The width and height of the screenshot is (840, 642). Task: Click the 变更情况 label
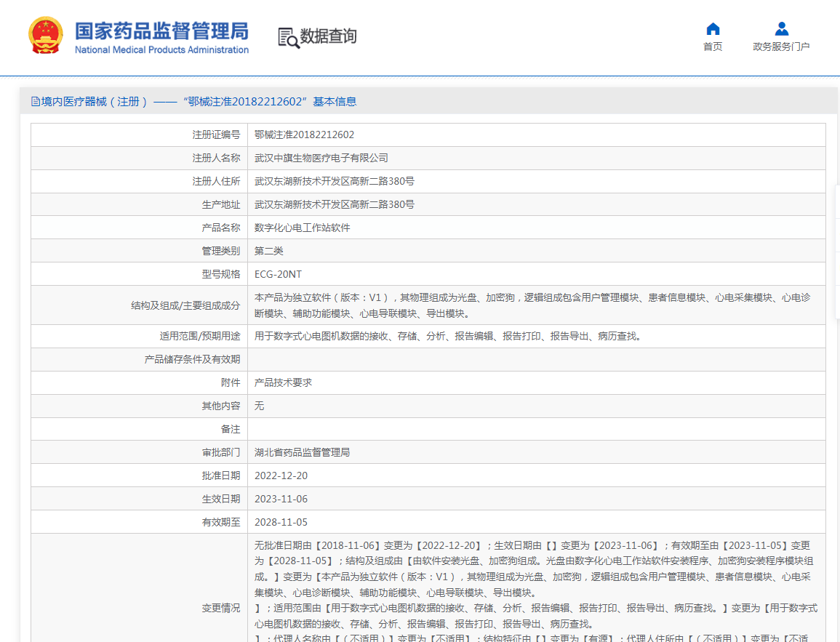pos(221,609)
